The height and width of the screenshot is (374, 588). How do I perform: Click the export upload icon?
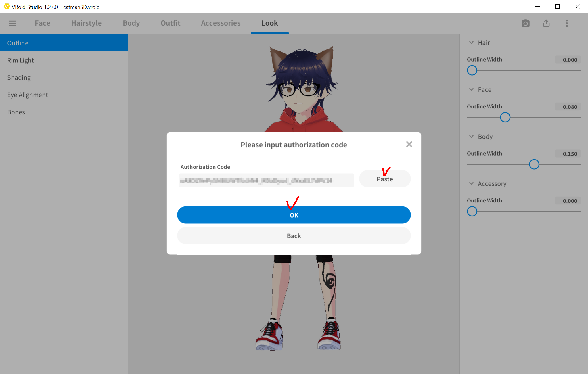pyautogui.click(x=546, y=23)
